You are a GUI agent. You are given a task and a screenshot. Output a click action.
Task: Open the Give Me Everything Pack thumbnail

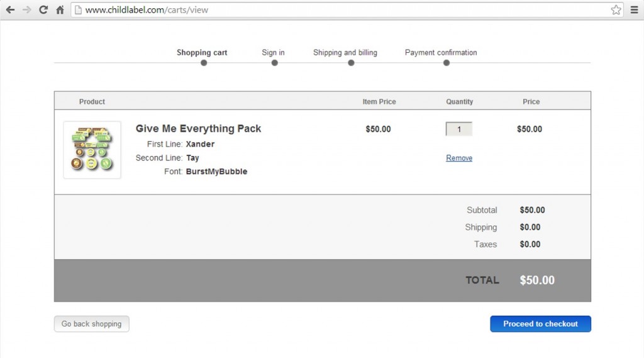[x=92, y=150]
